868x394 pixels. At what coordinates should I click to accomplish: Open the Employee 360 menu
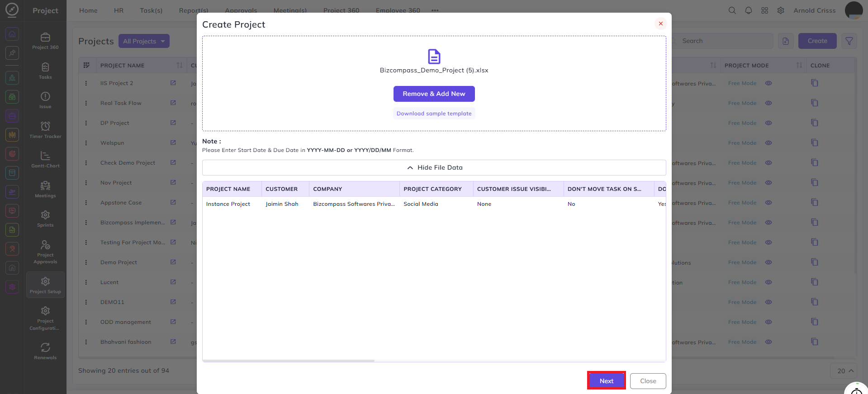coord(398,10)
